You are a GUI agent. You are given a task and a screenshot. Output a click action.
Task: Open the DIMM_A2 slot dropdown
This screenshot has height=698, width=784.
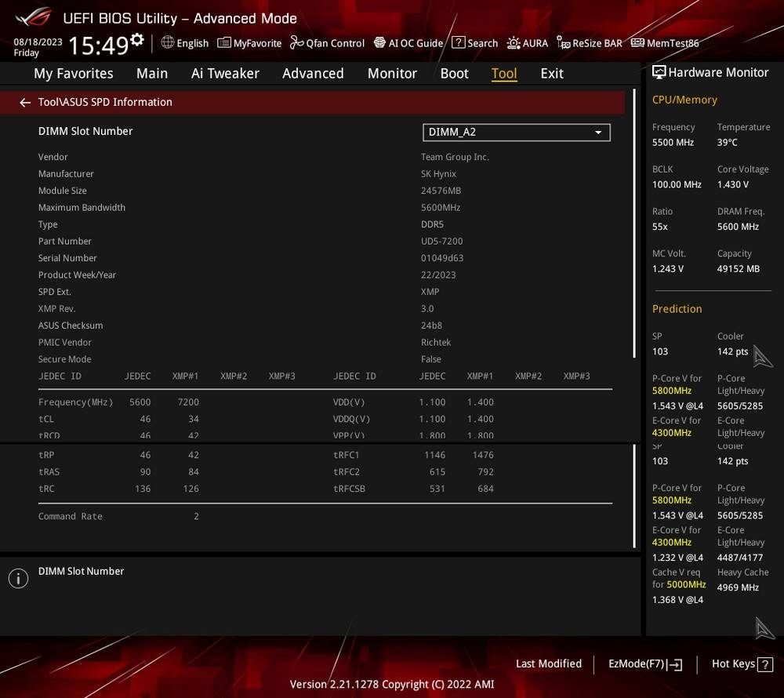[516, 133]
